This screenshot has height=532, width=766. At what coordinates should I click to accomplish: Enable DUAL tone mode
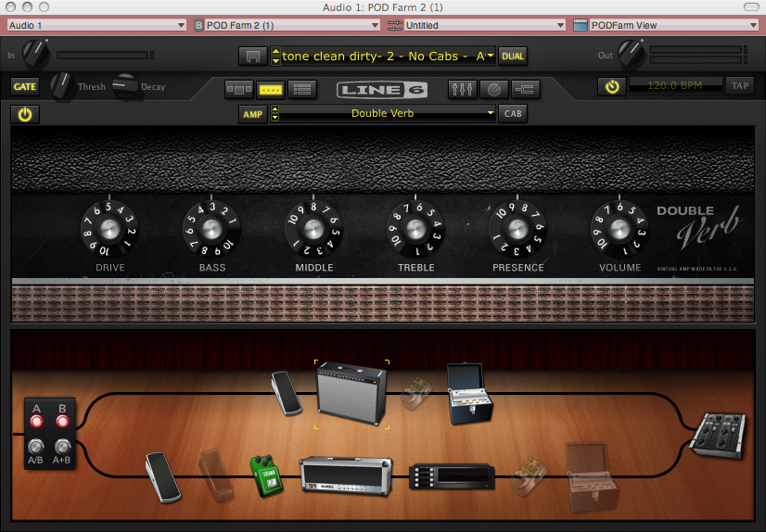[x=512, y=57]
